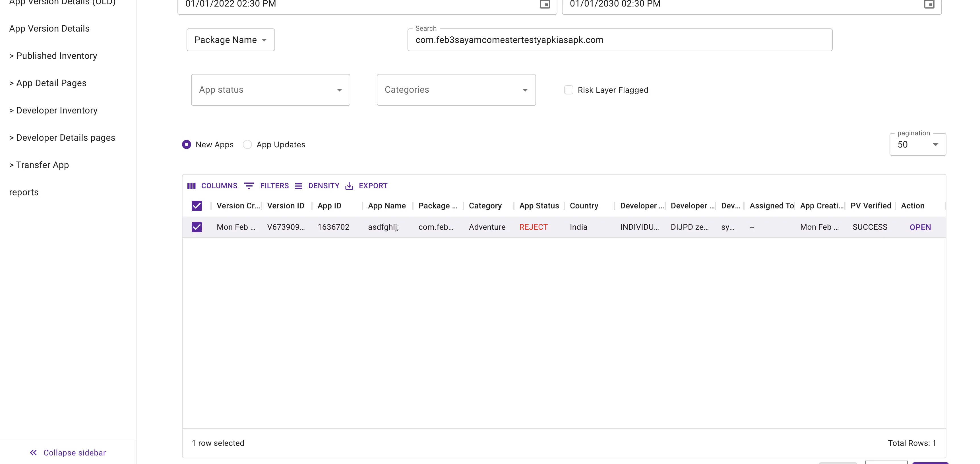Click the Filters funnel icon
The image size is (980, 464).
[x=249, y=186]
